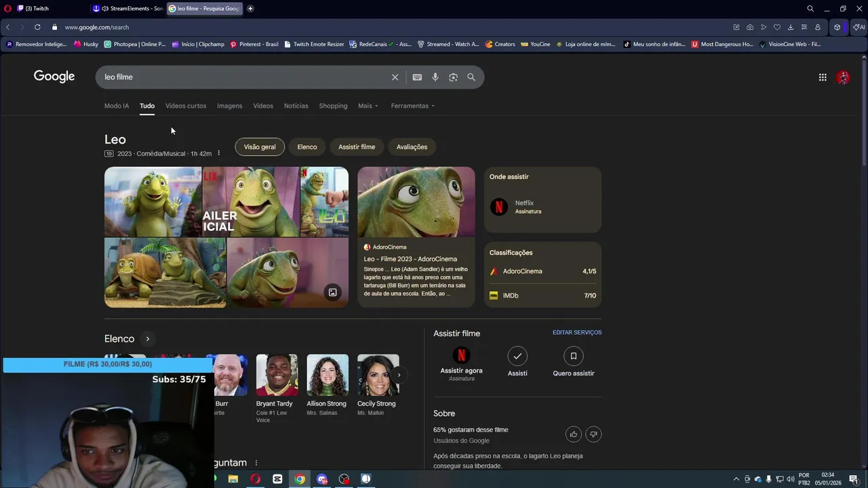Open the on-screen keyboard input tool
Image resolution: width=868 pixels, height=488 pixels.
417,77
